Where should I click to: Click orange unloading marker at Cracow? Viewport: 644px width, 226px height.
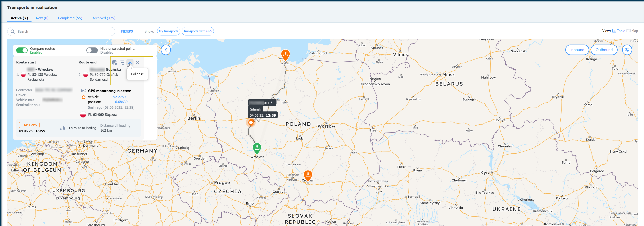coord(308,176)
